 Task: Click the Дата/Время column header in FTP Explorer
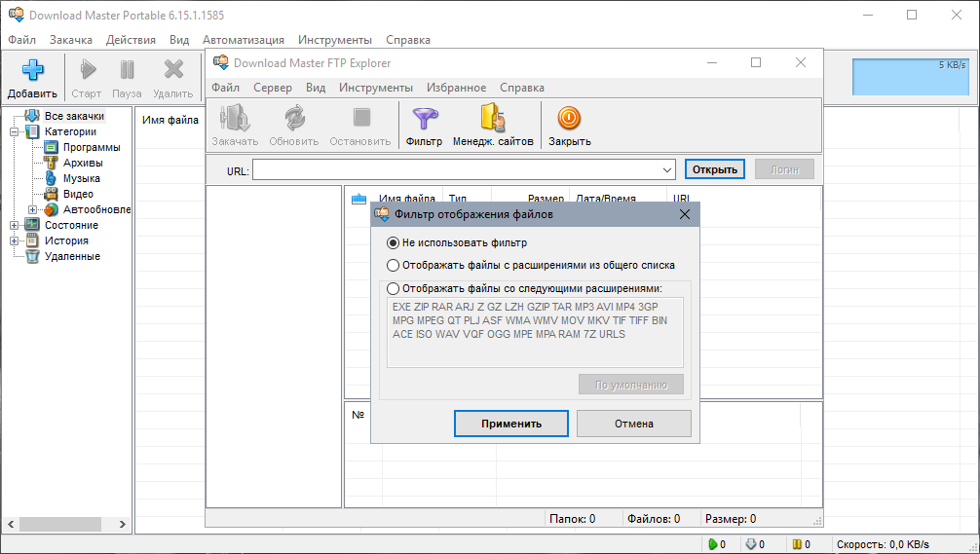(606, 199)
